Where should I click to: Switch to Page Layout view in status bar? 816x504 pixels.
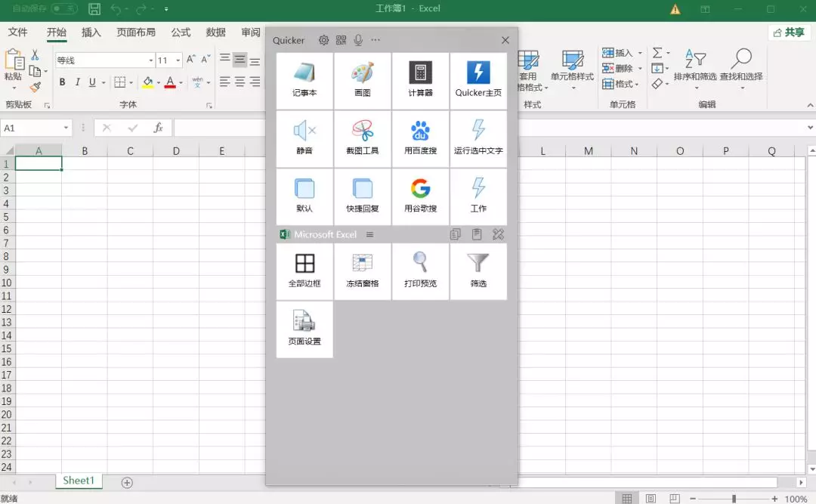651,498
